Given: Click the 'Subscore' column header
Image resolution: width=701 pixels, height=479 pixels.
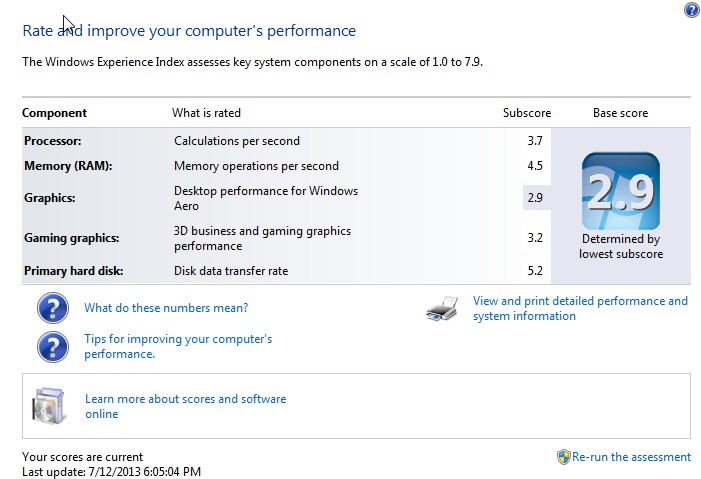Looking at the screenshot, I should pos(527,113).
